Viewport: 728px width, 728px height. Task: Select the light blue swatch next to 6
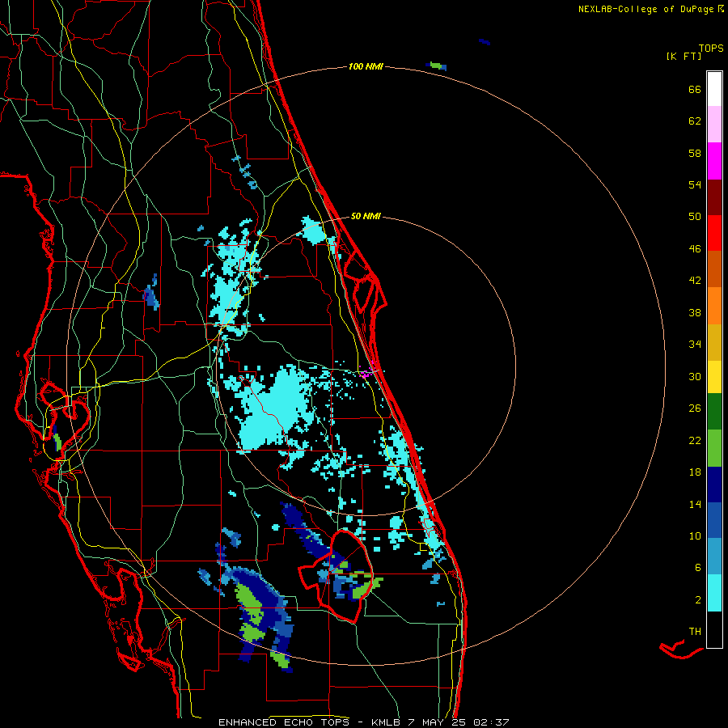pos(714,557)
